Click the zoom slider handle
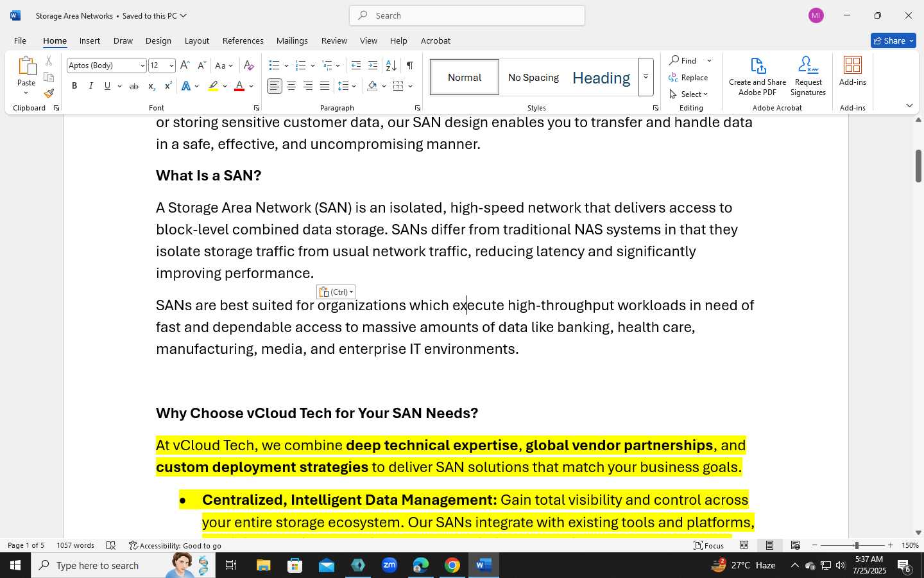The image size is (924, 578). (856, 545)
